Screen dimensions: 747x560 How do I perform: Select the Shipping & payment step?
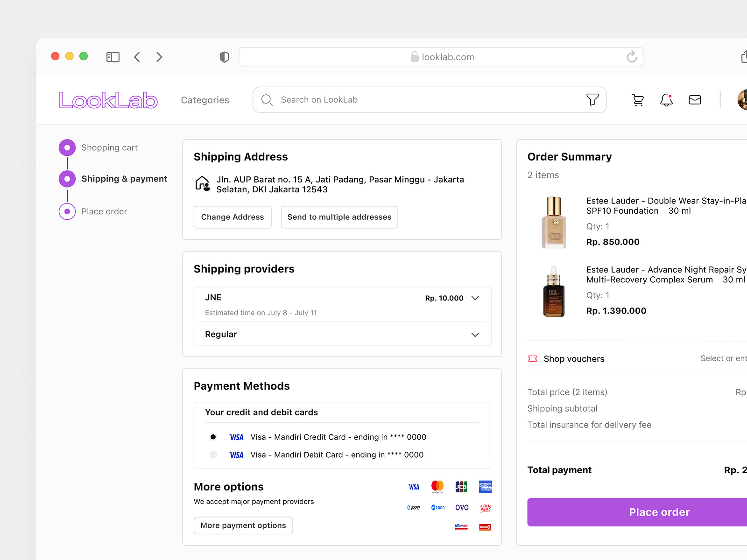67,178
